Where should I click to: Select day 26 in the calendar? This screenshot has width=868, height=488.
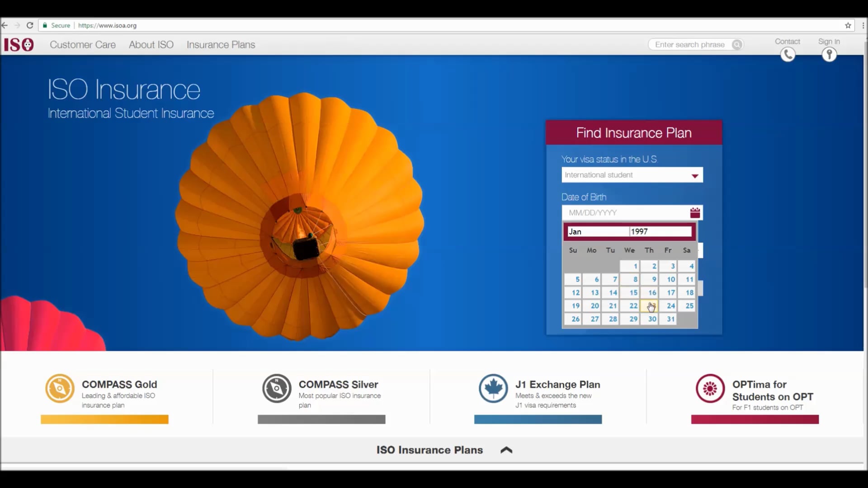573,319
